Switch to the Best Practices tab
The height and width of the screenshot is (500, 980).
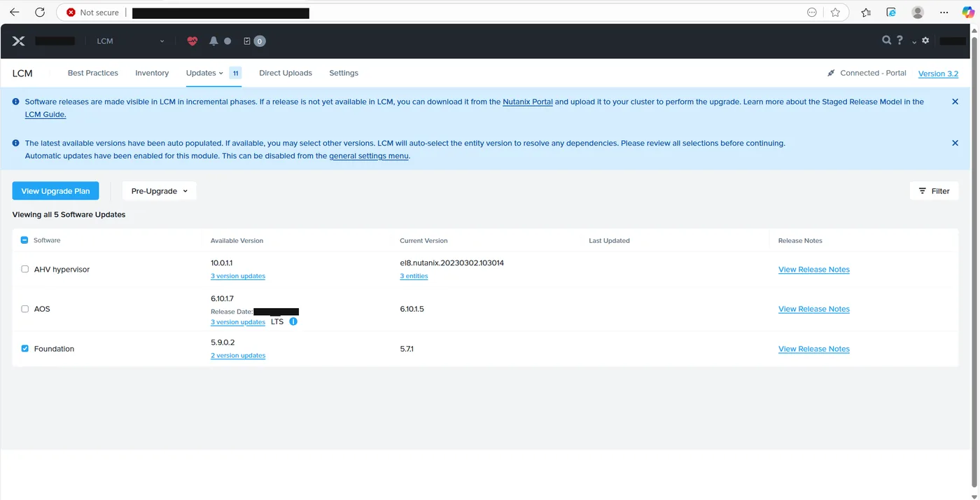pos(93,73)
